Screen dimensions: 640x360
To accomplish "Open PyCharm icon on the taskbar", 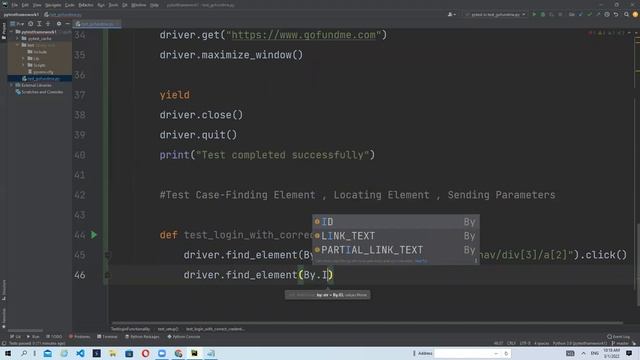I will tap(194, 353).
